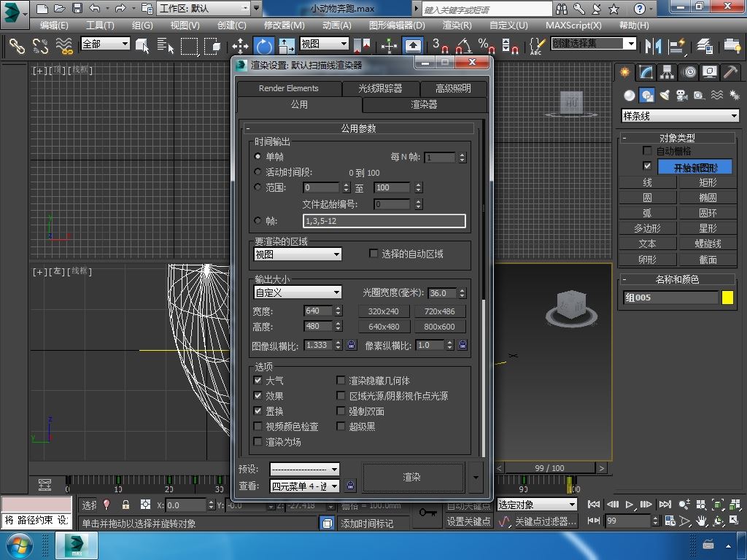Click the Save File toolbar icon
Viewport: 747px width, 560px height.
coord(77,9)
